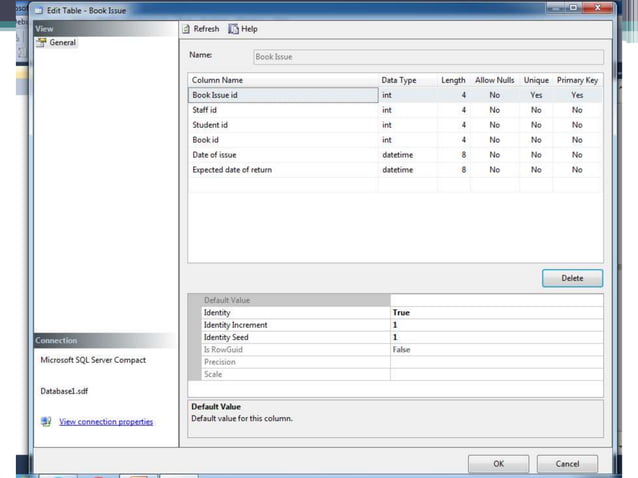
Task: Open Primary Key setting for Book Issue id
Action: coord(577,95)
